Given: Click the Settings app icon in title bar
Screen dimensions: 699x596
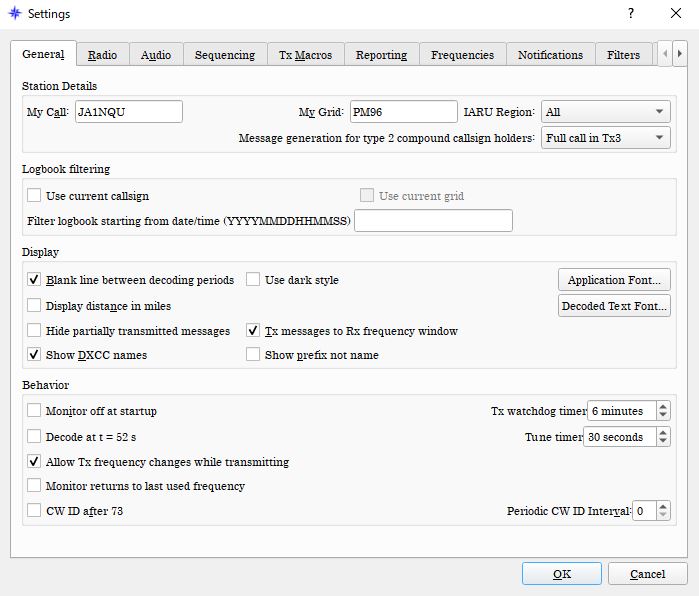Looking at the screenshot, I should tap(14, 14).
